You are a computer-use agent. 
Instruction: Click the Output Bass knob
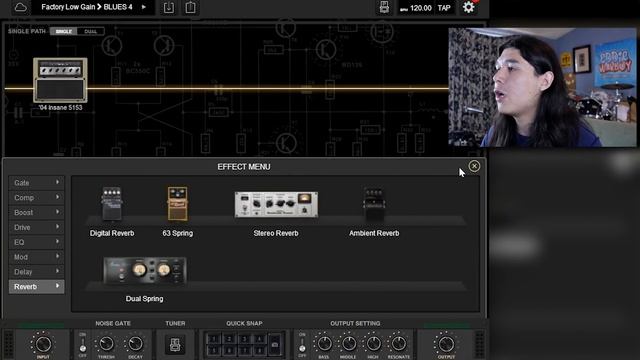(x=324, y=344)
